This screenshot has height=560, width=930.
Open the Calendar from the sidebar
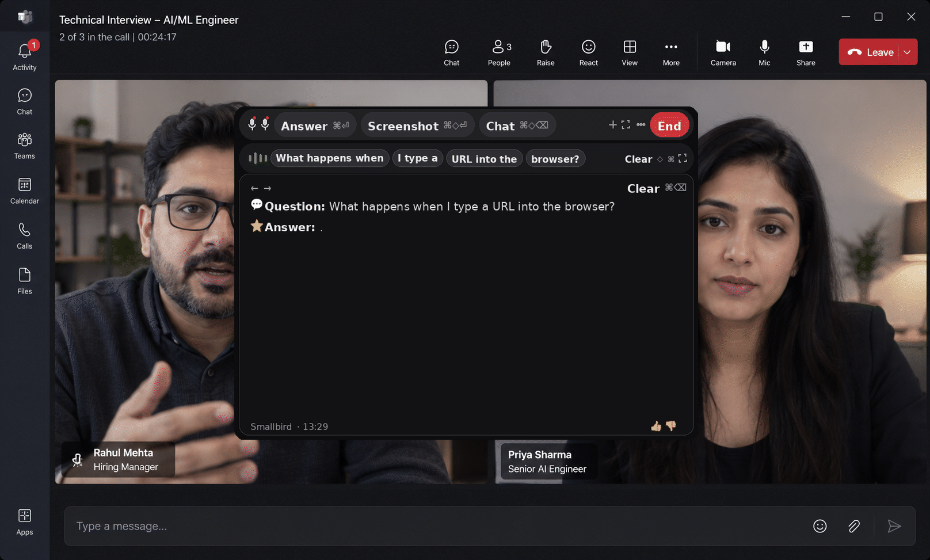(25, 191)
